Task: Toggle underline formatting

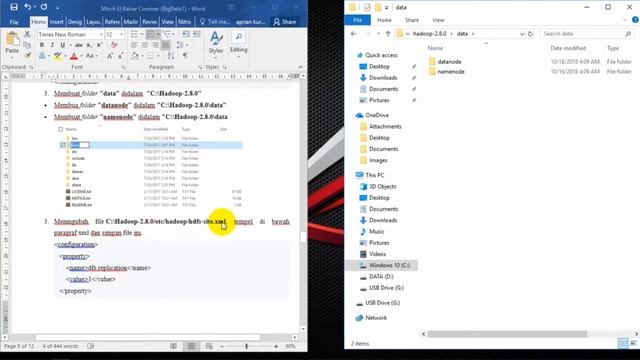Action: coord(62,45)
